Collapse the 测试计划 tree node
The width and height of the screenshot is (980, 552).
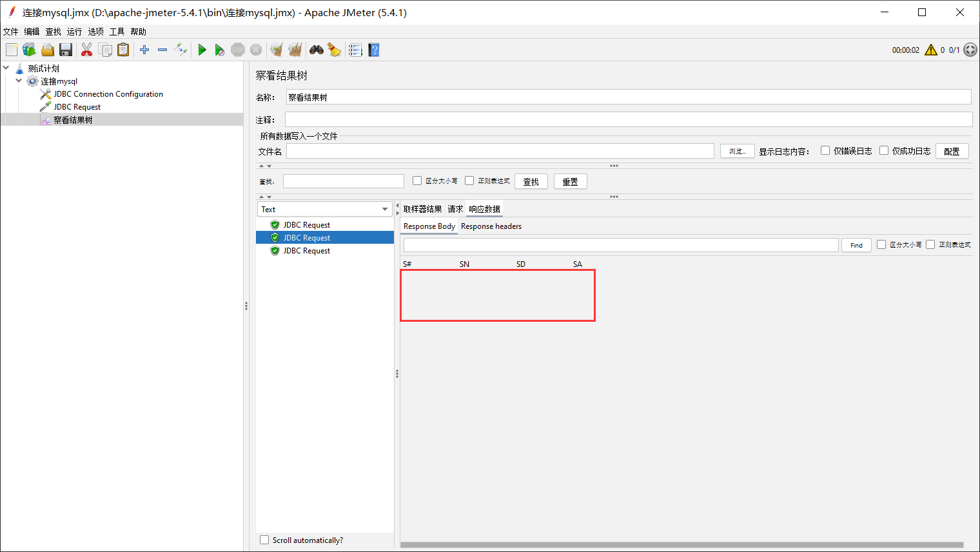[6, 68]
